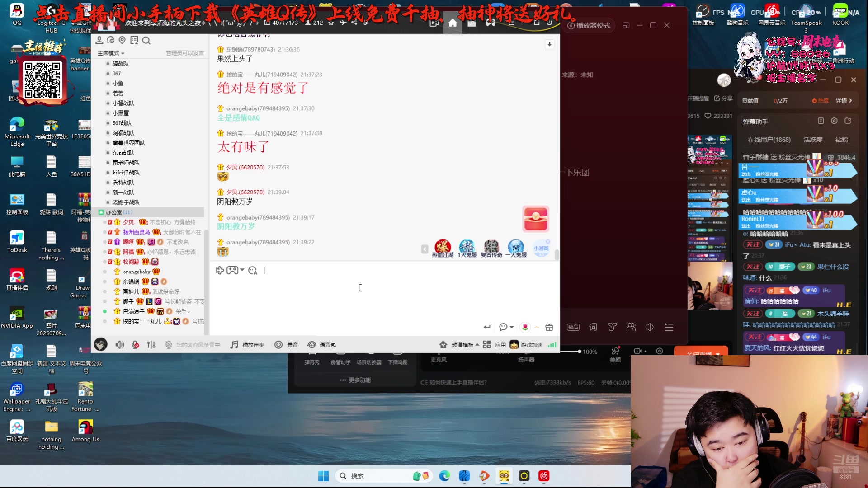
Task: Toggle the microphone mute with red ban mark
Action: click(135, 345)
